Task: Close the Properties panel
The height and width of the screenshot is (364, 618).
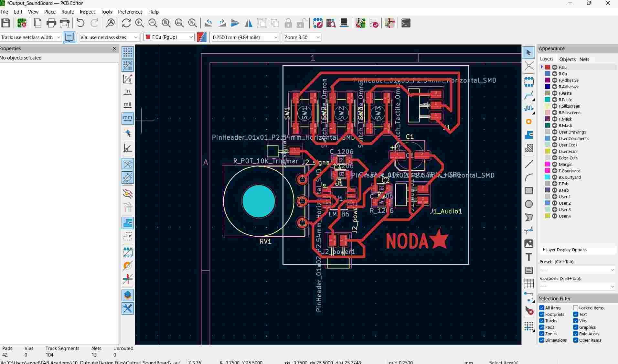Action: coord(114,48)
